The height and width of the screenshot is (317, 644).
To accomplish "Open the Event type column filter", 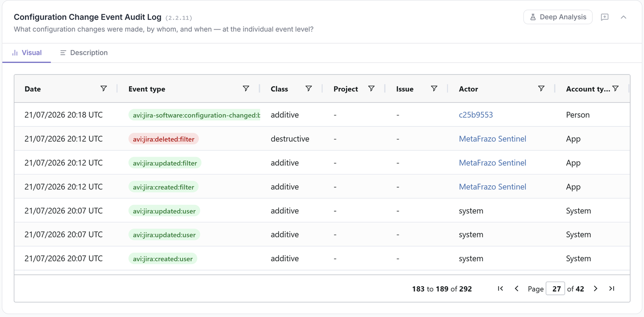I will [246, 88].
